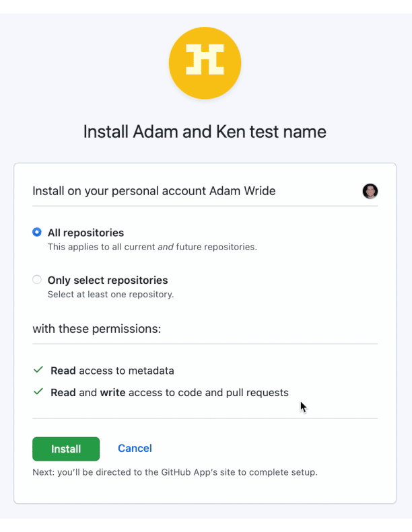
Task: Cancel the app installation
Action: pyautogui.click(x=135, y=448)
